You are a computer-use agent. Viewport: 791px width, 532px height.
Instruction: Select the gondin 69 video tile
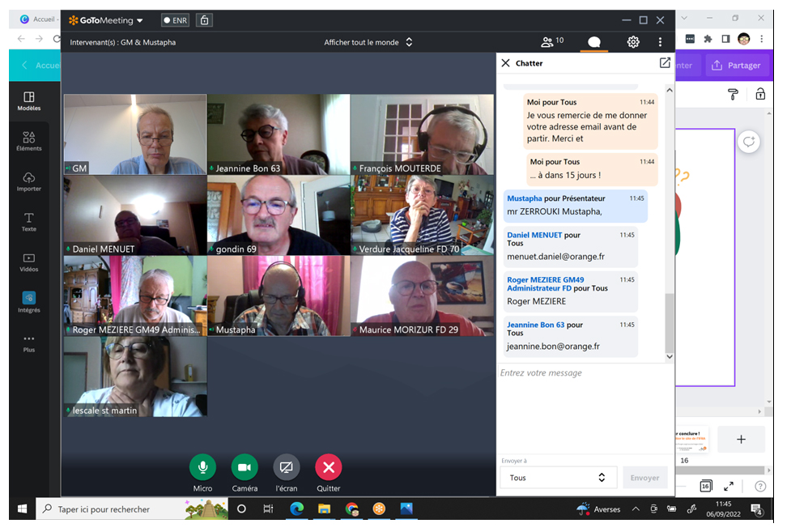(279, 215)
